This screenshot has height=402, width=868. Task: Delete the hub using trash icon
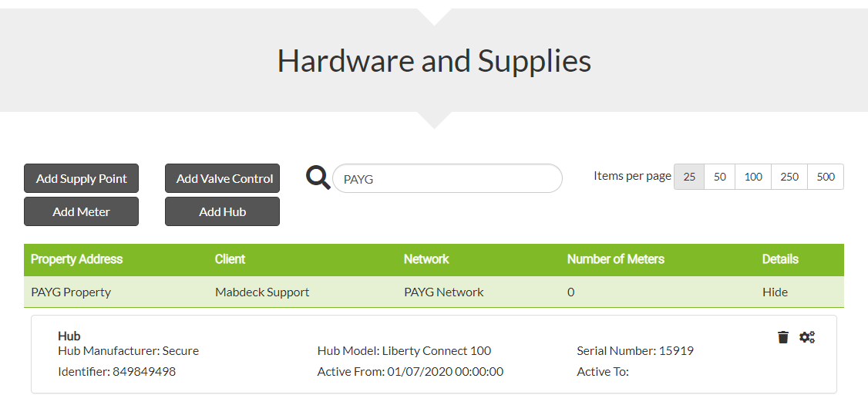[782, 337]
